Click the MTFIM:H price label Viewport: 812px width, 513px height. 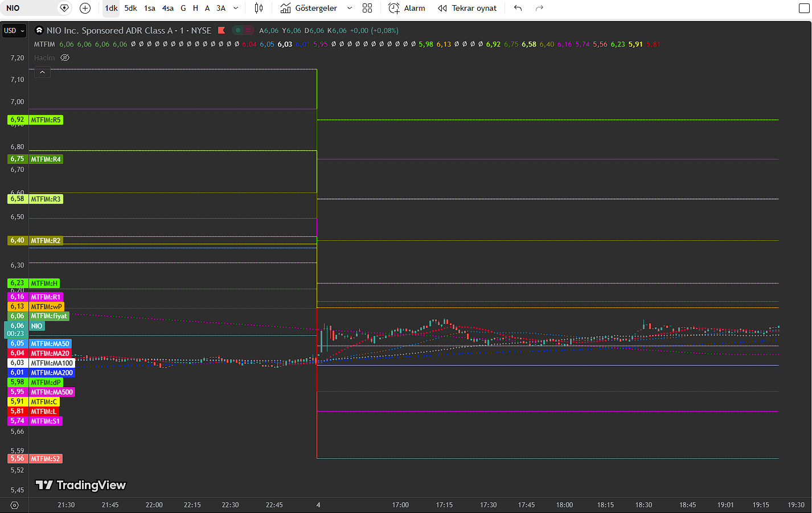44,284
